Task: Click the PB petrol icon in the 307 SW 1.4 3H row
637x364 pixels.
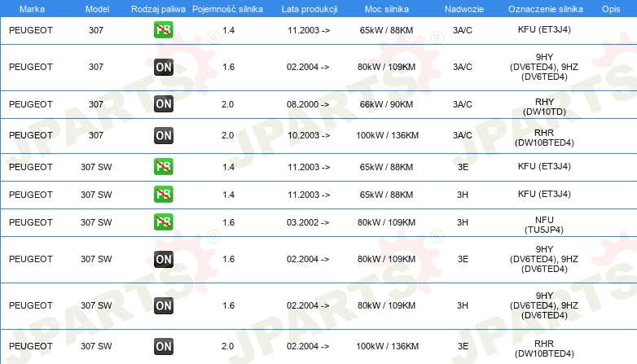Action: click(163, 194)
